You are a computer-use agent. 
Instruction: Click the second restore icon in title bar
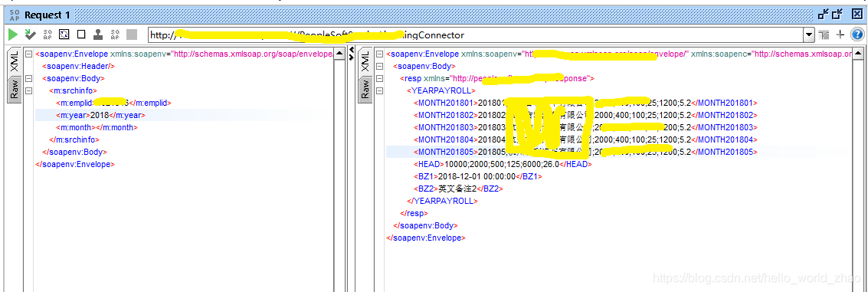tap(837, 15)
